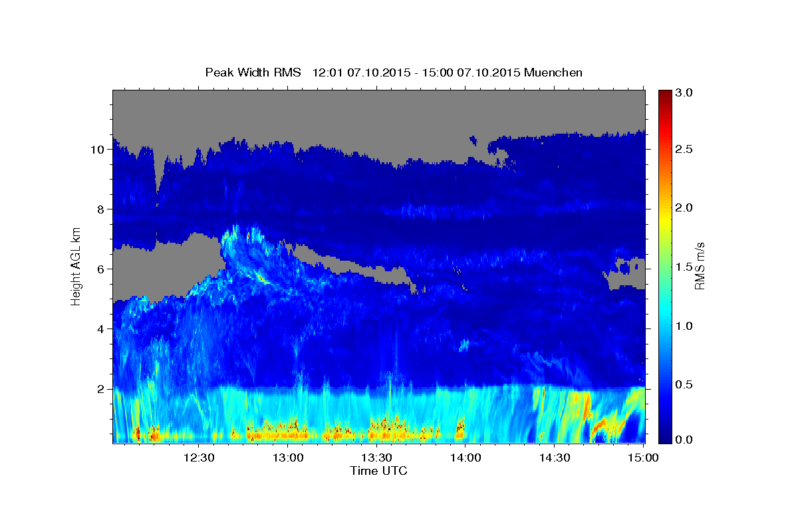798x532 pixels.
Task: Click the height axis label 8
Action: (102, 209)
